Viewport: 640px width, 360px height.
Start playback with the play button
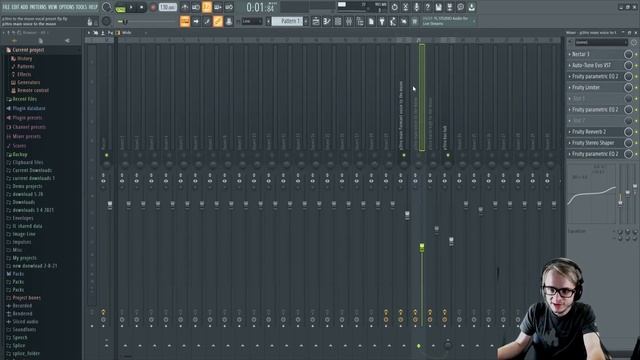coord(131,7)
